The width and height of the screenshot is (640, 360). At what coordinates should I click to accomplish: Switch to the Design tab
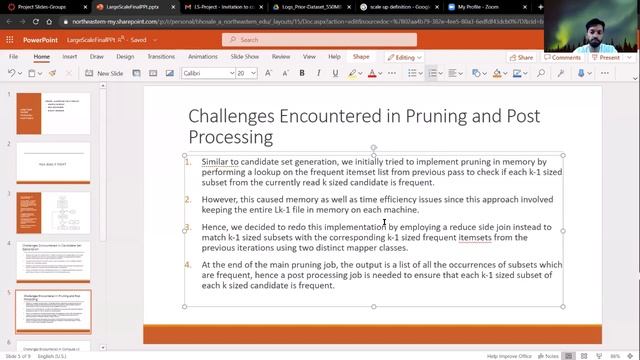pos(125,57)
